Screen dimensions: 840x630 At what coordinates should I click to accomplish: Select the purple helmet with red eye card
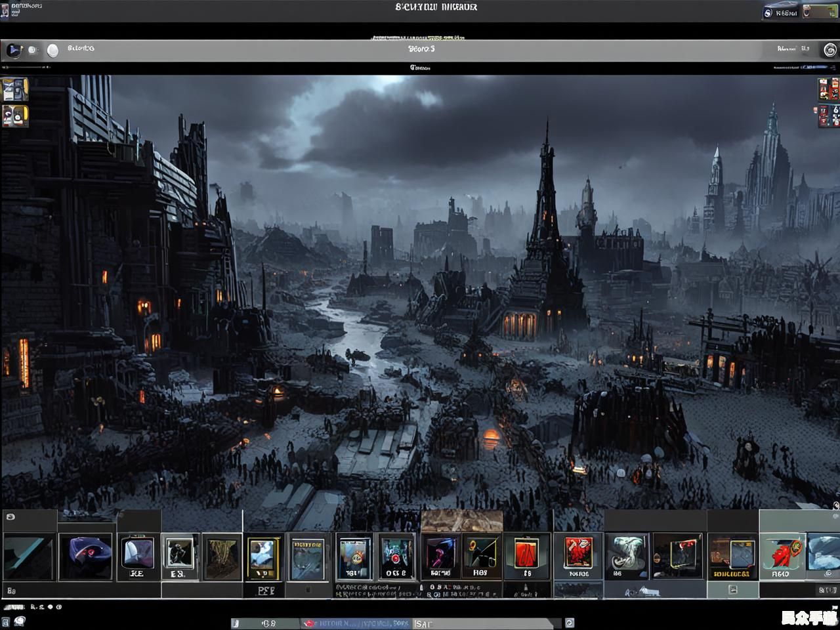[85, 556]
